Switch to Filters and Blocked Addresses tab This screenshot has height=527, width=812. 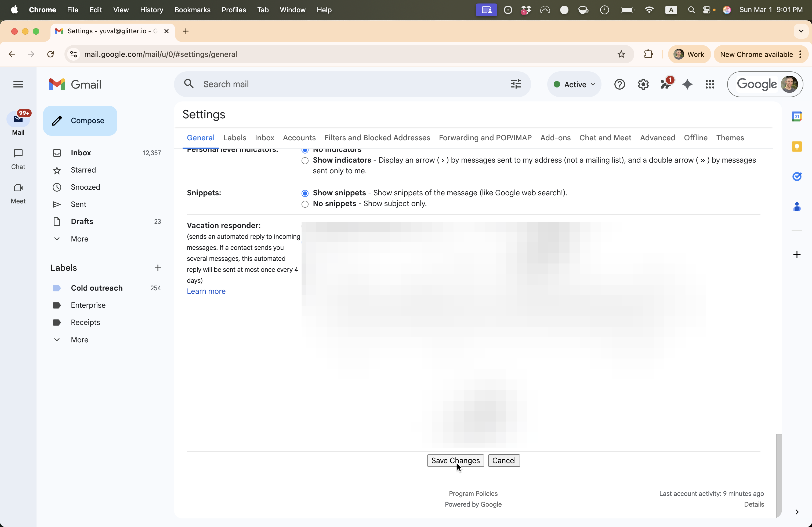(x=377, y=138)
